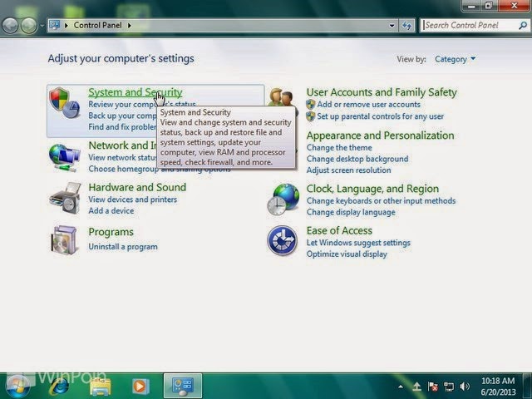The height and width of the screenshot is (399, 532).
Task: Click Set up parental controls for any user
Action: pos(381,116)
